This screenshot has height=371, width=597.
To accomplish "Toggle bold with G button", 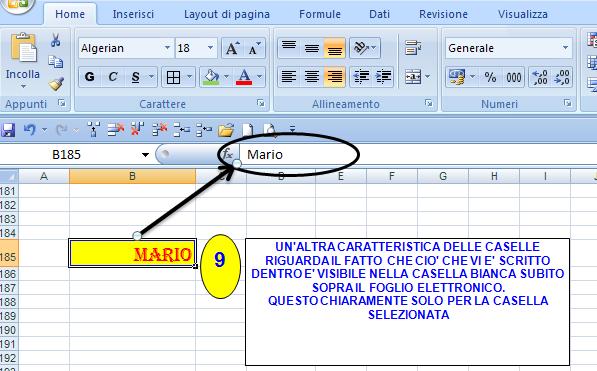I will (x=89, y=77).
